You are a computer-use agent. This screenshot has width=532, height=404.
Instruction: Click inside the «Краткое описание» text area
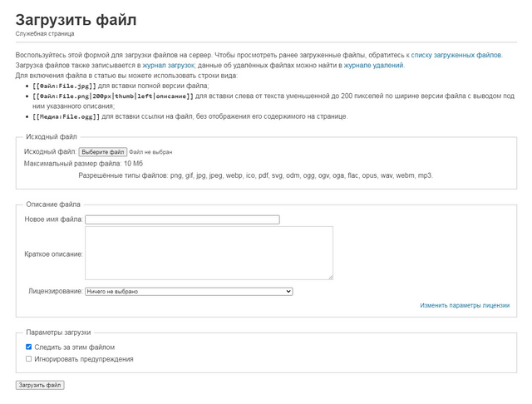[209, 253]
